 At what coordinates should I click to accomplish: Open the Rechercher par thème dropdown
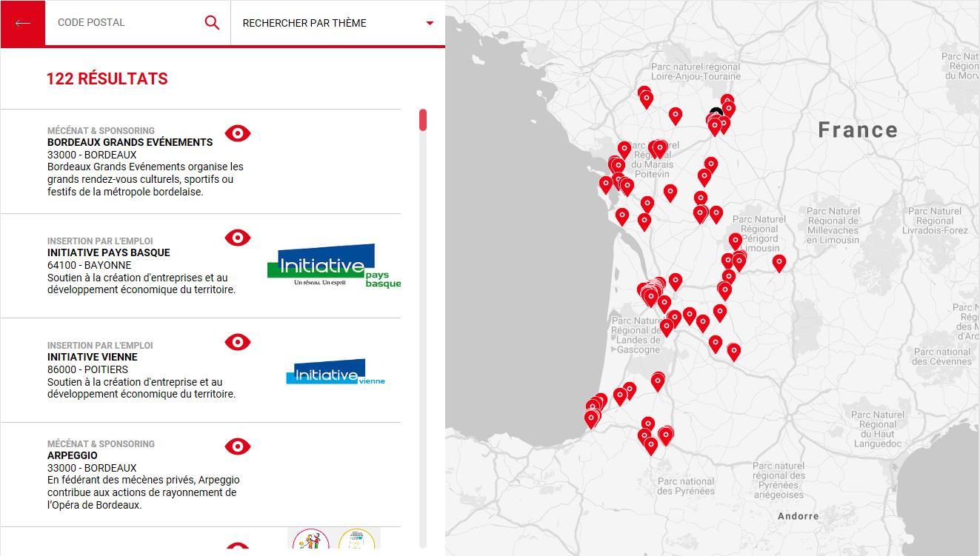click(x=338, y=23)
